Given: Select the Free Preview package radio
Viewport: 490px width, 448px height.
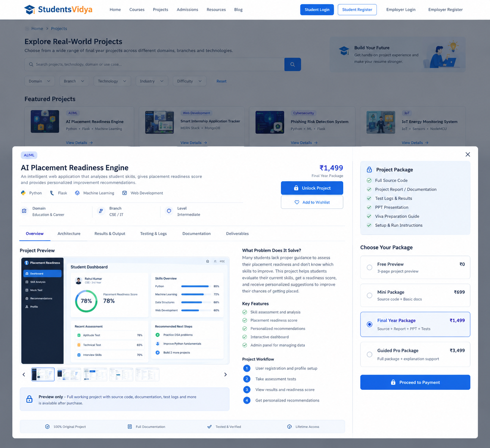Looking at the screenshot, I should (x=369, y=267).
